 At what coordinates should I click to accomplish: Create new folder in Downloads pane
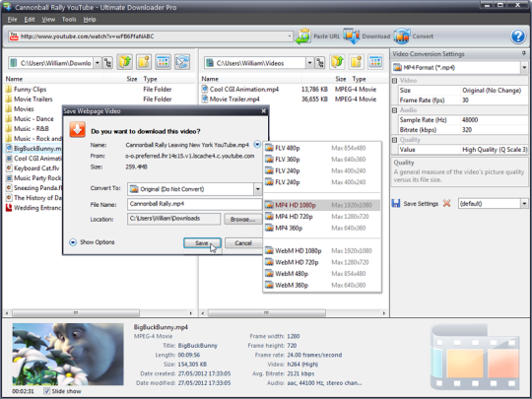[x=144, y=62]
